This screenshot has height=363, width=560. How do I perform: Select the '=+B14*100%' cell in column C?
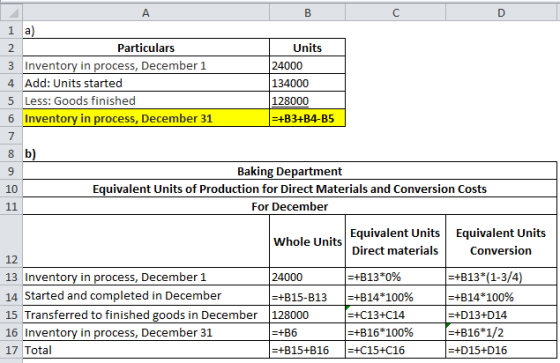(x=395, y=295)
